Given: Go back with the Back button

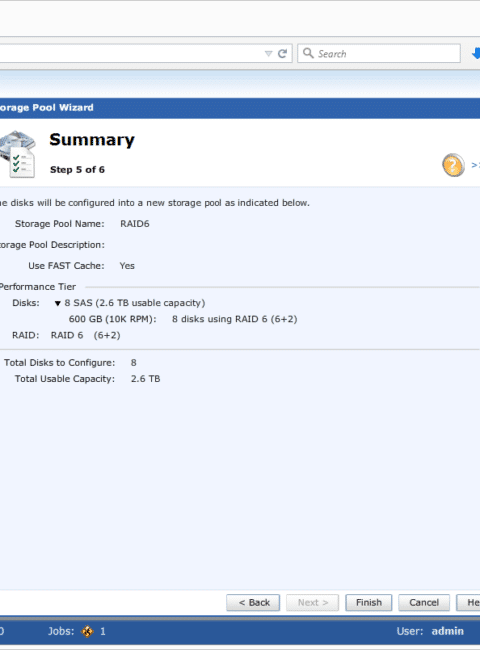Looking at the screenshot, I should (x=253, y=602).
